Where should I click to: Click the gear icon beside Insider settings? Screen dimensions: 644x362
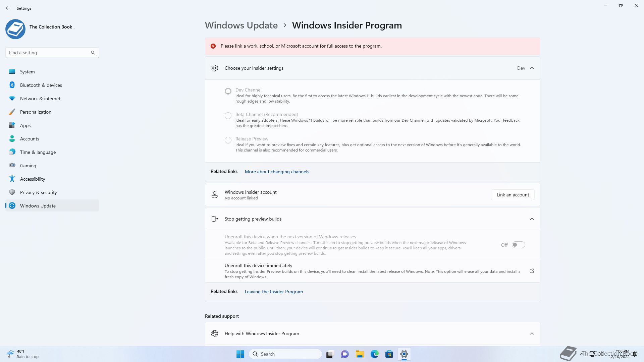pyautogui.click(x=215, y=68)
